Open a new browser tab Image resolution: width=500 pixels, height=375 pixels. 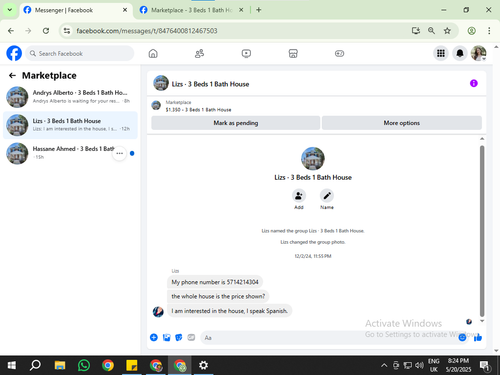pos(259,10)
